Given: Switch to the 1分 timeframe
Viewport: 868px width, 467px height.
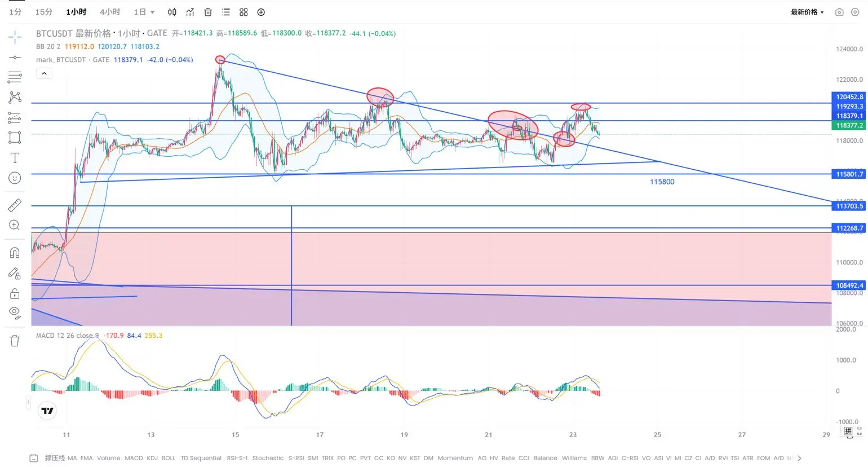Looking at the screenshot, I should pos(15,12).
